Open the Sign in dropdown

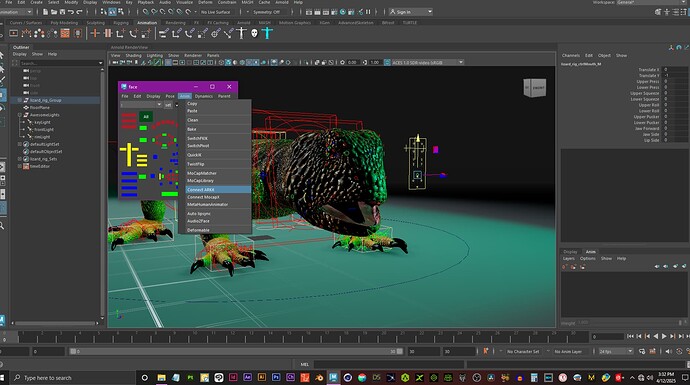[411, 12]
